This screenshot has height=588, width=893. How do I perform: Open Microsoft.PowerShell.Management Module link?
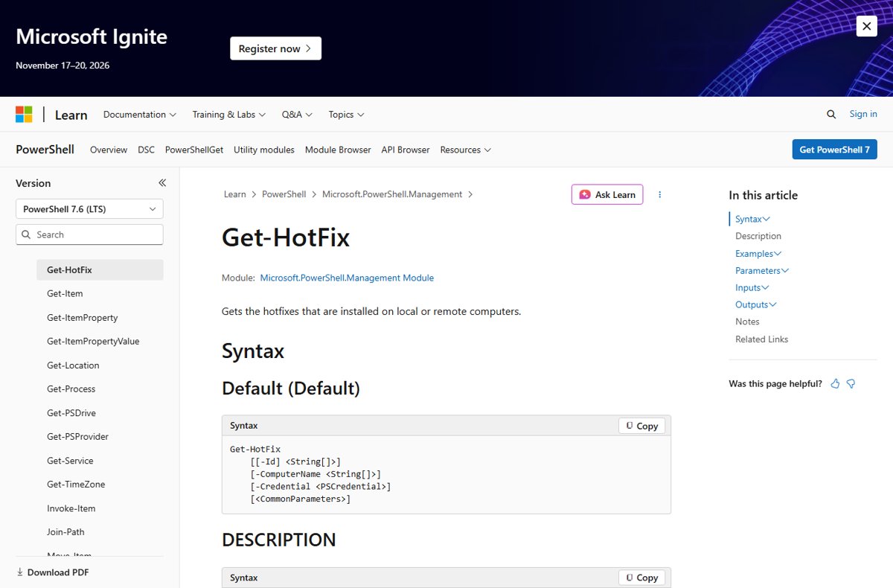[347, 278]
